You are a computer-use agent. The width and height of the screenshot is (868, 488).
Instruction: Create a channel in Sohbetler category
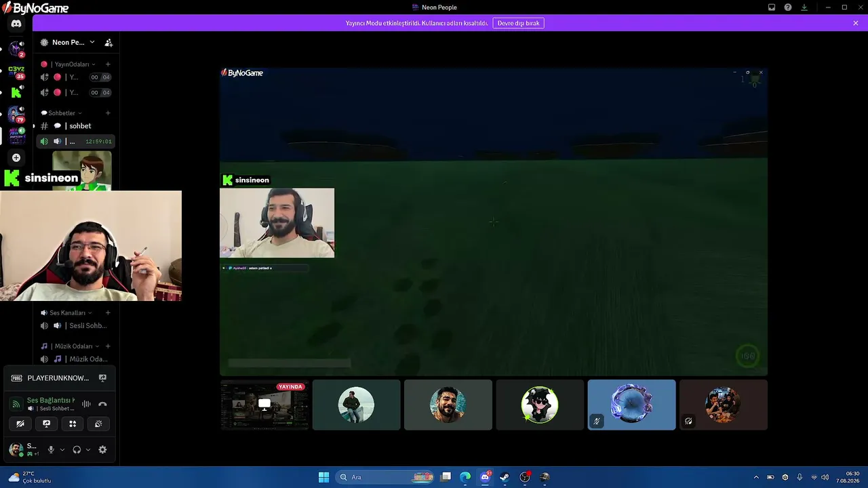click(108, 113)
